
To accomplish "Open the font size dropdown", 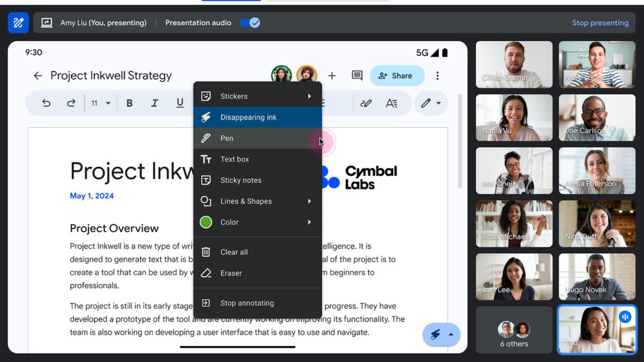I will pyautogui.click(x=100, y=103).
